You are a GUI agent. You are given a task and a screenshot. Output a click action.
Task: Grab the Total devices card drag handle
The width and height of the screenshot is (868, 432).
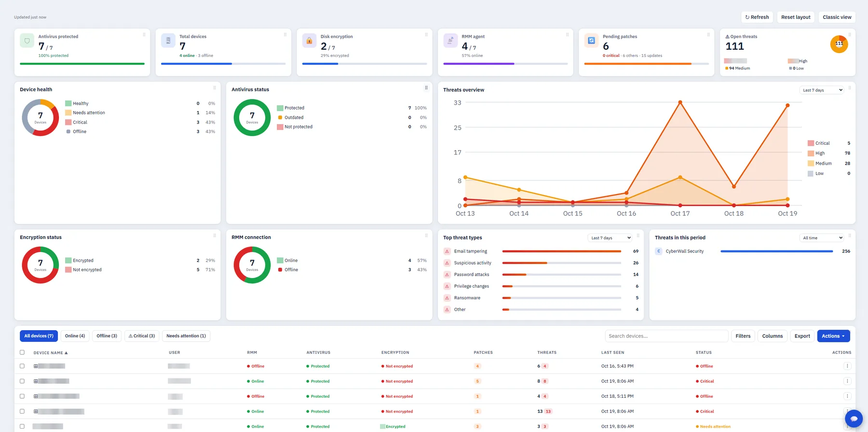(285, 35)
